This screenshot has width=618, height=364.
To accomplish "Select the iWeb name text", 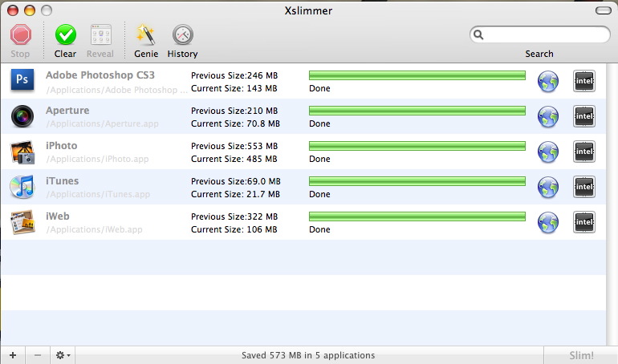I will (x=58, y=216).
